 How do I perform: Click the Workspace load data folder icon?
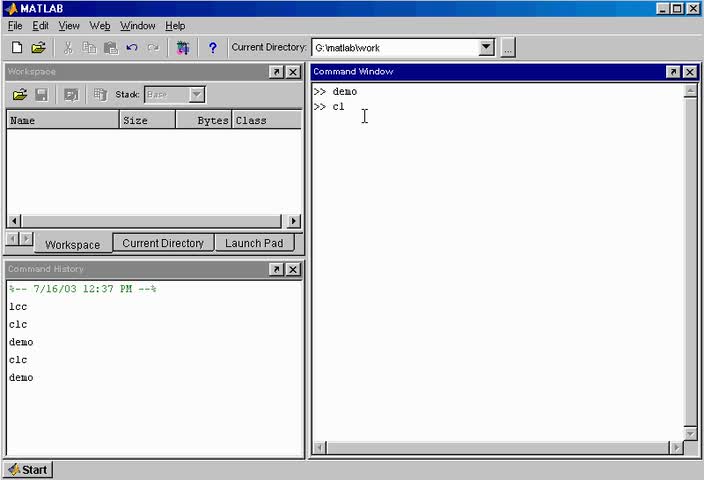(20, 95)
